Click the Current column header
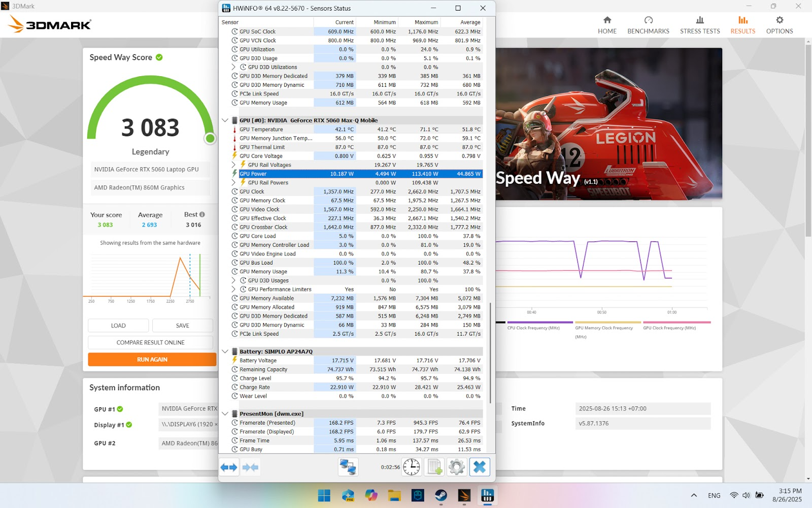 [334, 22]
